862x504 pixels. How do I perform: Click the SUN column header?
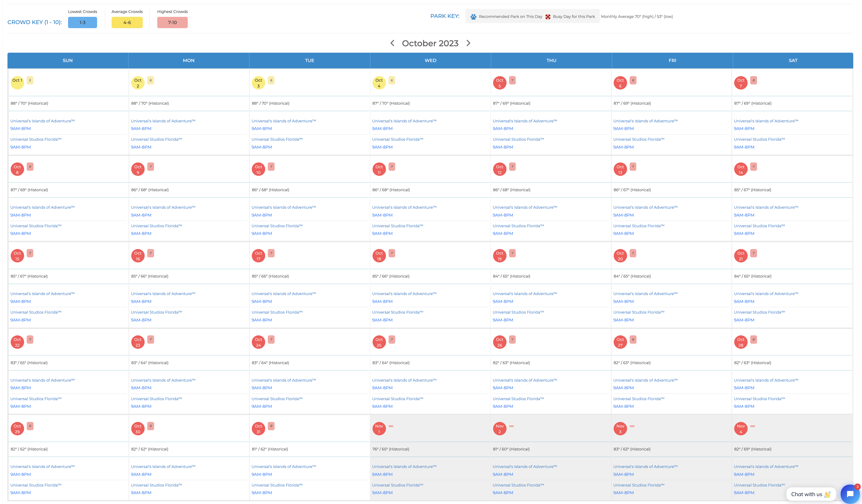[68, 61]
